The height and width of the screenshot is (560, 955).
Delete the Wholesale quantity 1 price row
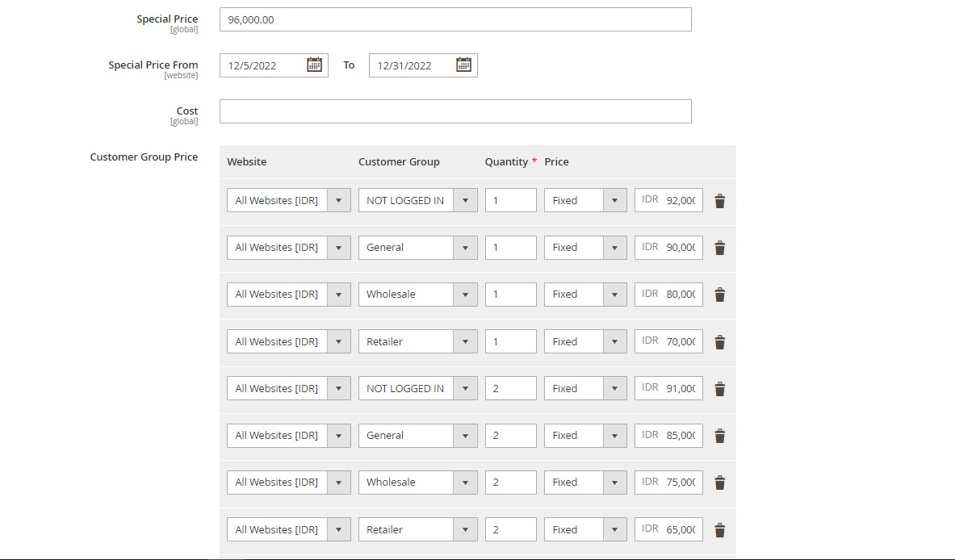coord(719,295)
